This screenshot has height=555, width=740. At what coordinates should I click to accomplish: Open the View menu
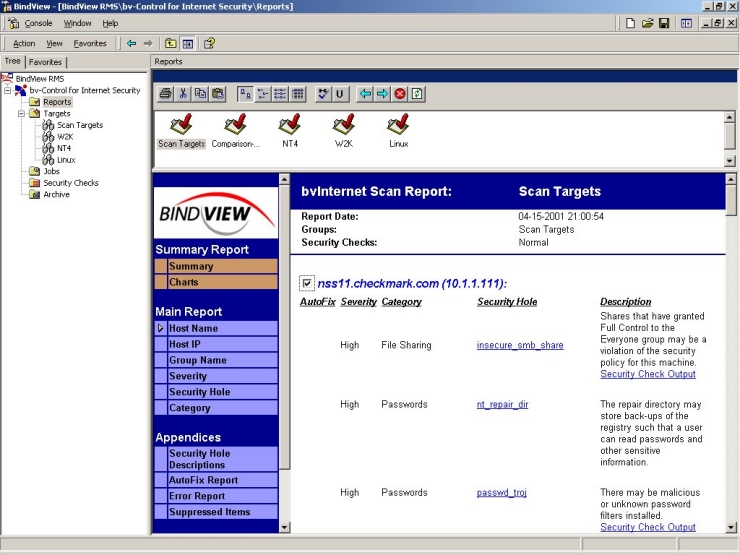[54, 43]
